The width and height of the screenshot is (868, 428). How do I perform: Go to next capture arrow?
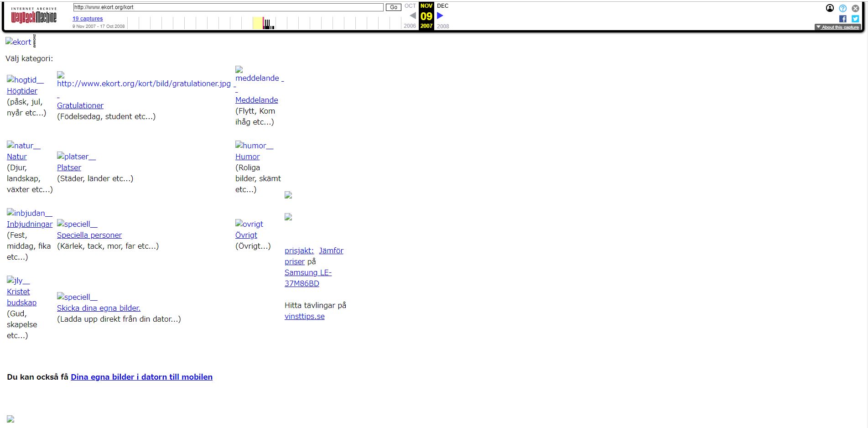coord(440,16)
